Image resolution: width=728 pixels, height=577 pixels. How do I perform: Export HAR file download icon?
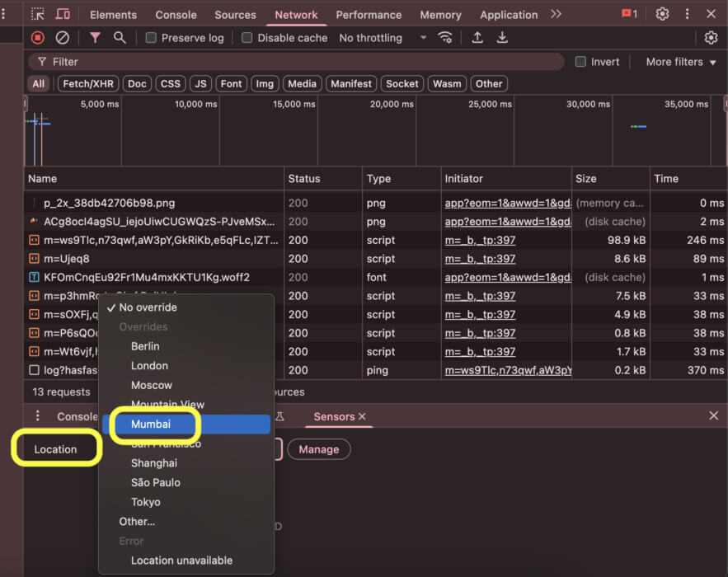(x=502, y=38)
